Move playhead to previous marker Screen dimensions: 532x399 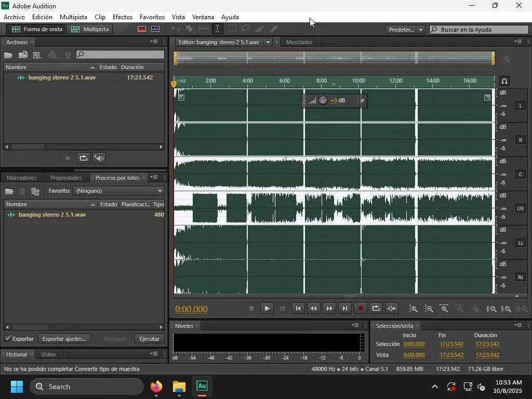point(298,309)
